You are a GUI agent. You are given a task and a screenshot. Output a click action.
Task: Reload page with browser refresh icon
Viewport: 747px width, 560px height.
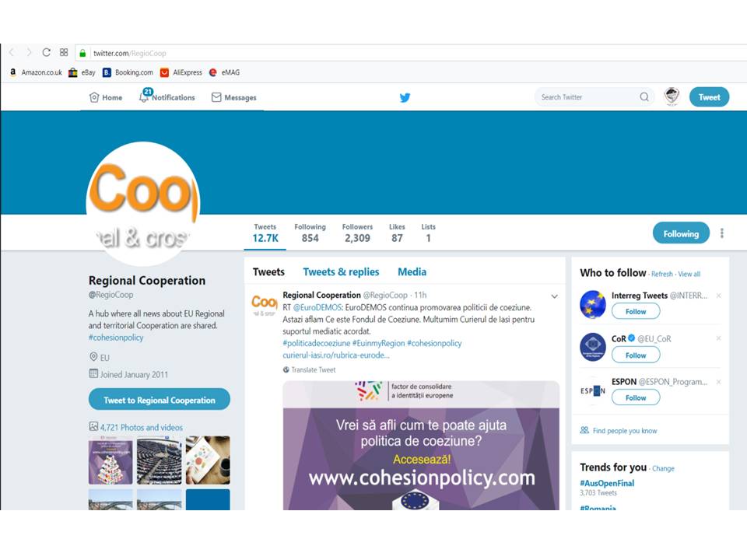46,52
